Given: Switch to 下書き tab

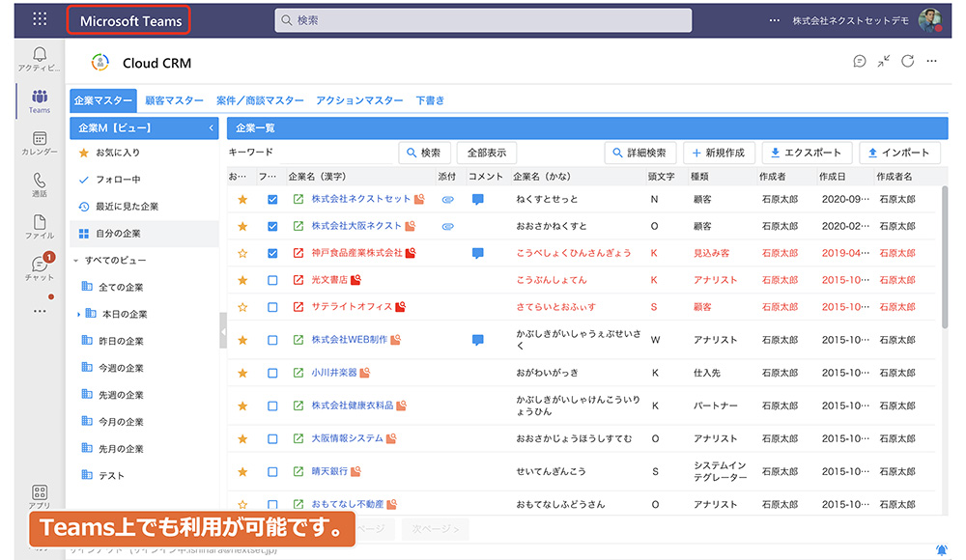Looking at the screenshot, I should coord(430,100).
